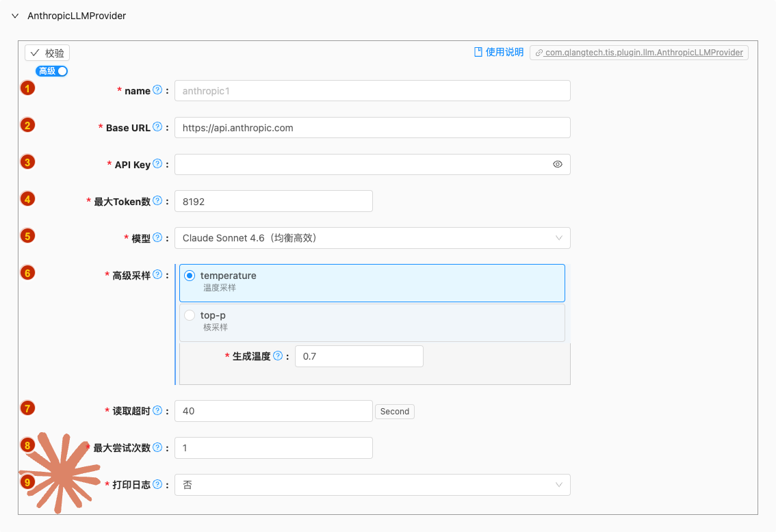Open the 模型 dropdown showing Claude Sonnet 4.6
Image resolution: width=776 pixels, height=532 pixels.
coord(372,238)
